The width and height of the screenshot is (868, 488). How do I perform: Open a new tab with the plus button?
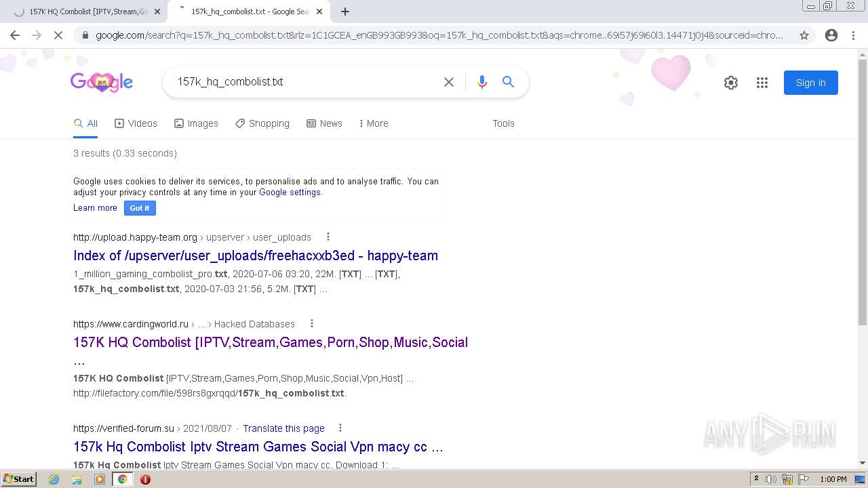[x=345, y=12]
